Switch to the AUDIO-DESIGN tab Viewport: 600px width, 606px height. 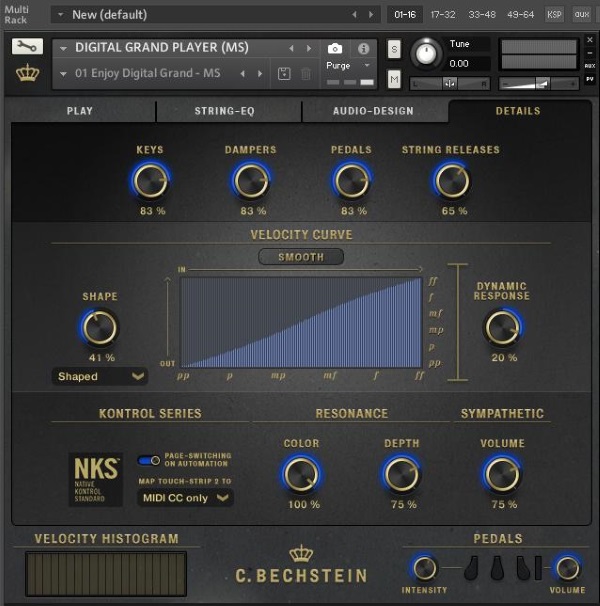pyautogui.click(x=373, y=111)
